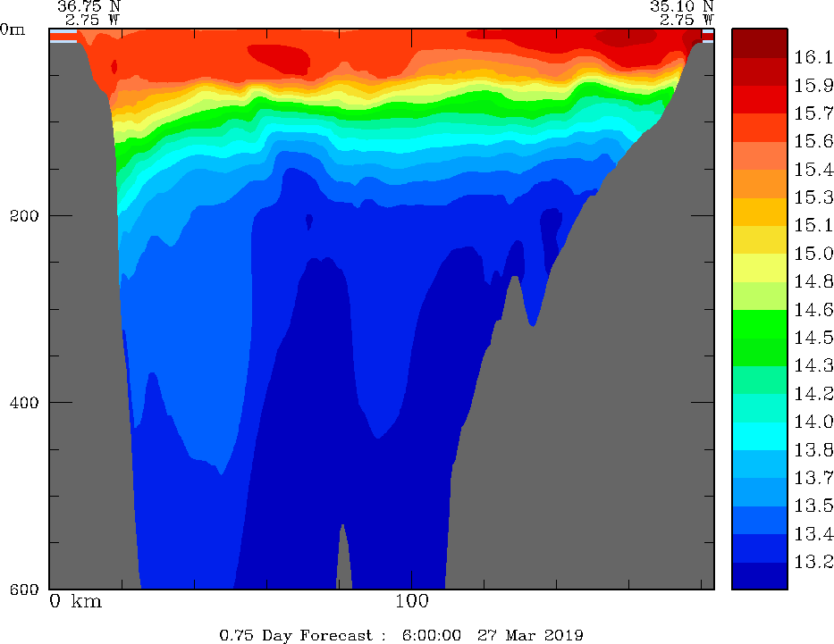
Task: Select cyan swatch between 14.0 and 13.8
Action: (x=759, y=436)
